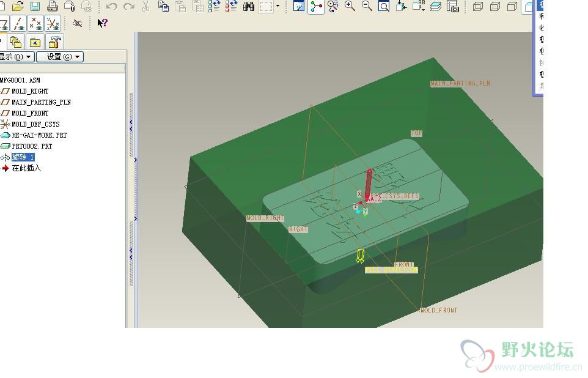Open Paste Special clipboard icon

click(x=197, y=6)
